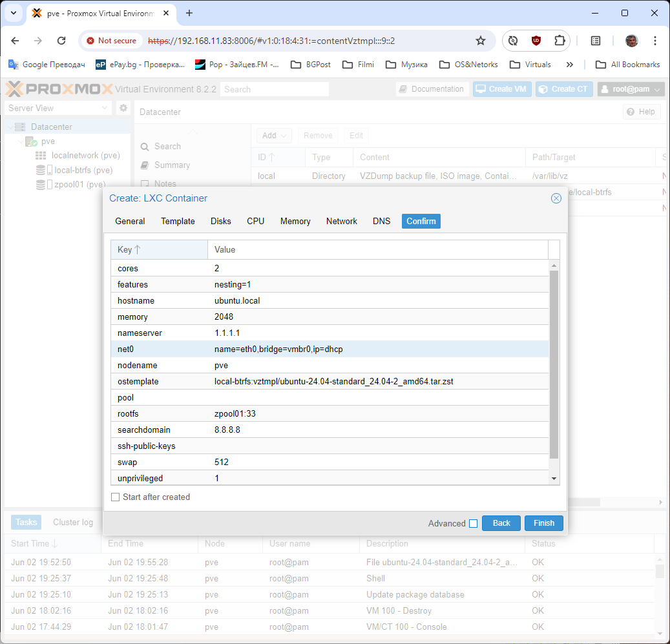Screen dimensions: 670x644
Task: Click the Finish button
Action: [x=544, y=523]
